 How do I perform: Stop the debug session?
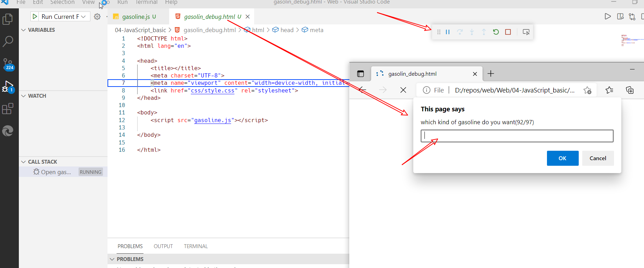(x=508, y=32)
